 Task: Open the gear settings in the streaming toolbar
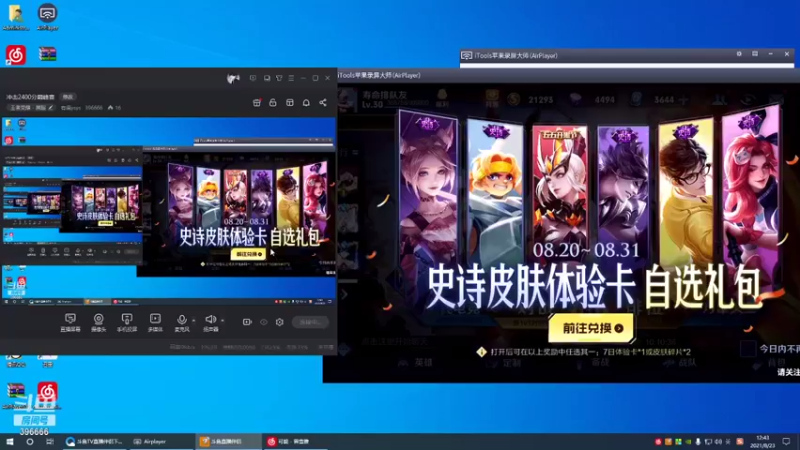pos(280,322)
